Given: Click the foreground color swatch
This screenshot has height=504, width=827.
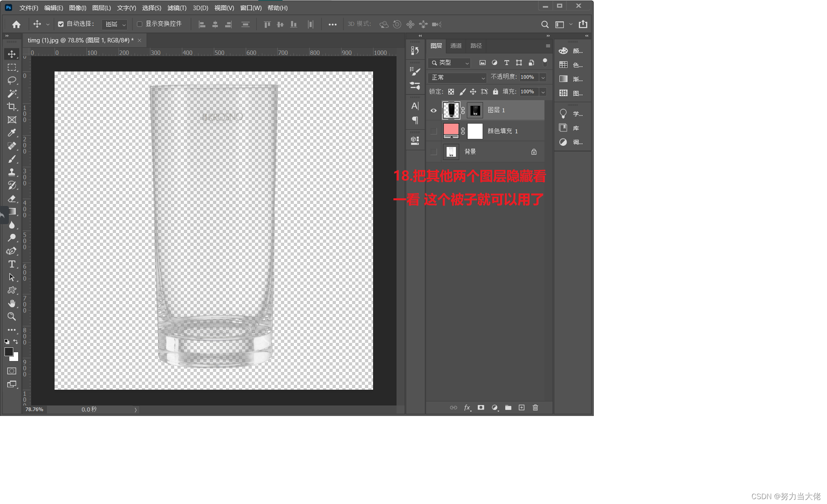Looking at the screenshot, I should 8,352.
